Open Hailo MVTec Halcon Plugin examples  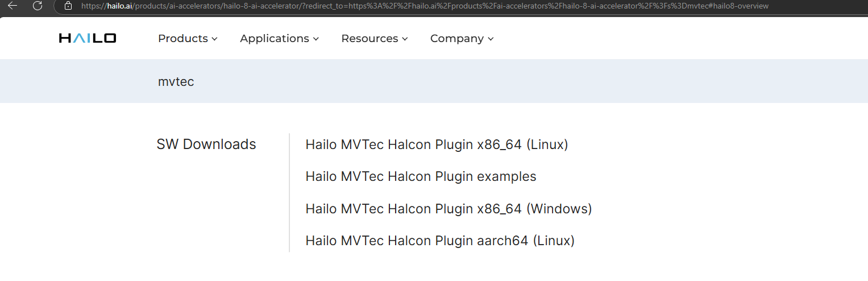pos(421,176)
